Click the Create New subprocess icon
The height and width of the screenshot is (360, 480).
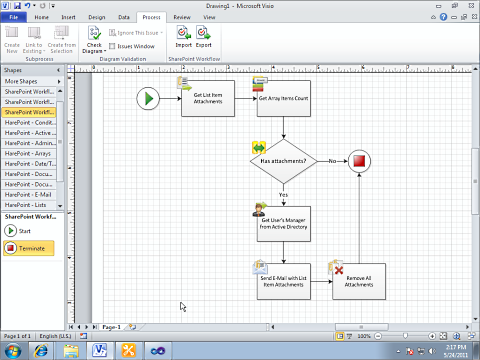coord(12,33)
